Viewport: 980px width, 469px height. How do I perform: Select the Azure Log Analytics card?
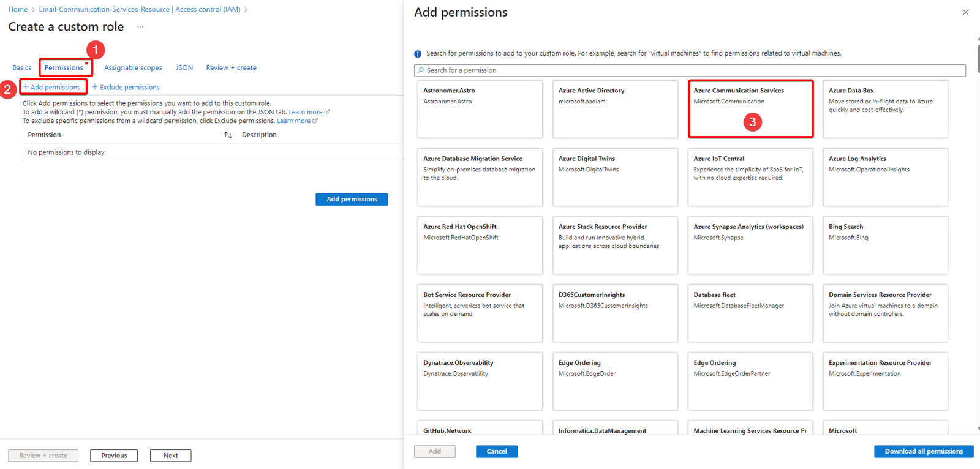(886, 177)
